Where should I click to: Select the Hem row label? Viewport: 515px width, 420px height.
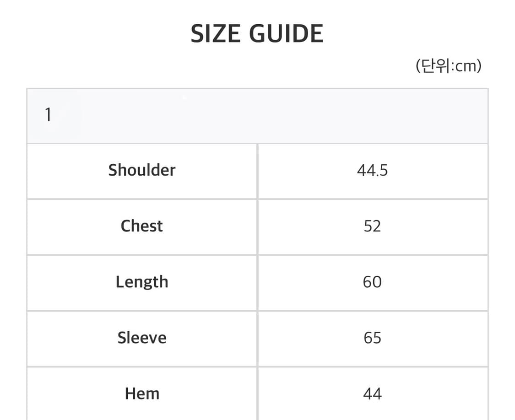pos(142,393)
